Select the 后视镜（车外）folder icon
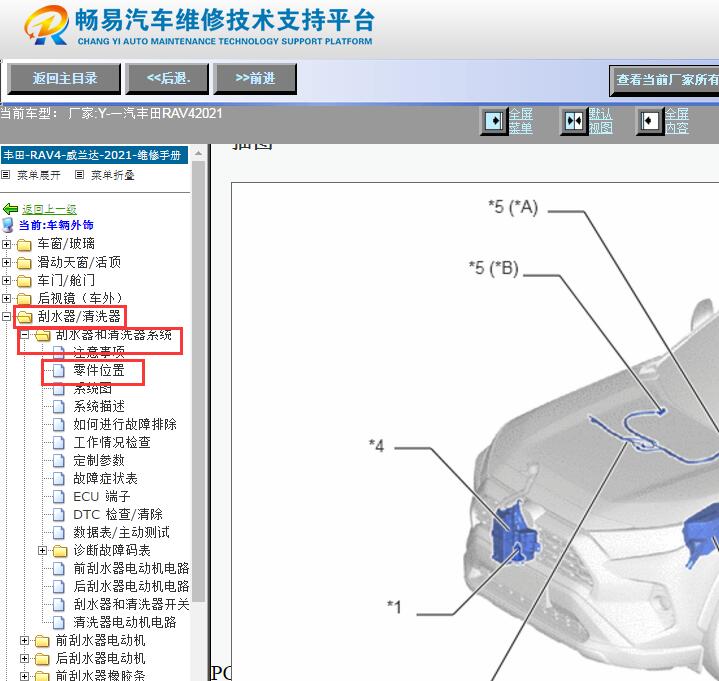The height and width of the screenshot is (681, 719). click(x=24, y=299)
